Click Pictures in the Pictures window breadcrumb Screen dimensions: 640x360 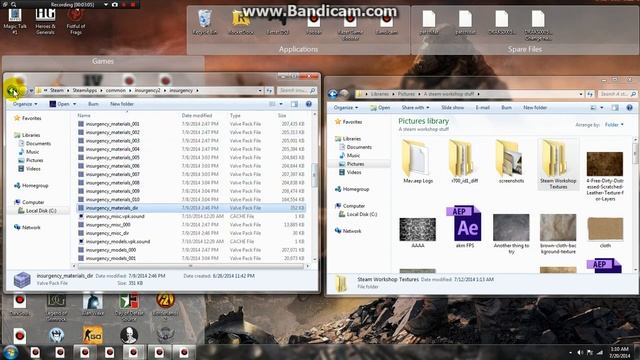pyautogui.click(x=406, y=94)
